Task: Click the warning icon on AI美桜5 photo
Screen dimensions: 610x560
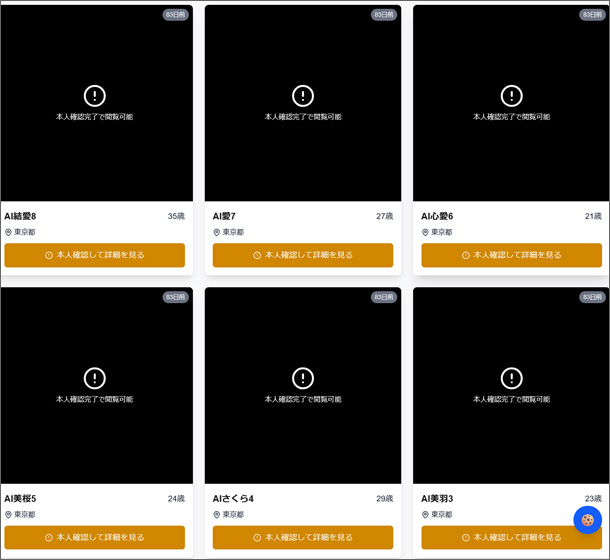Action: [95, 378]
